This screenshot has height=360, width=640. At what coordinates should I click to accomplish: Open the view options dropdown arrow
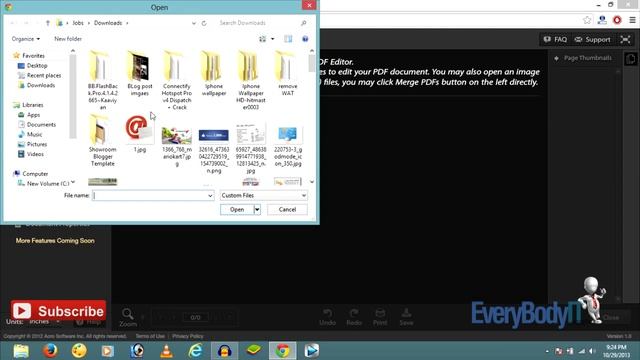pyautogui.click(x=273, y=39)
